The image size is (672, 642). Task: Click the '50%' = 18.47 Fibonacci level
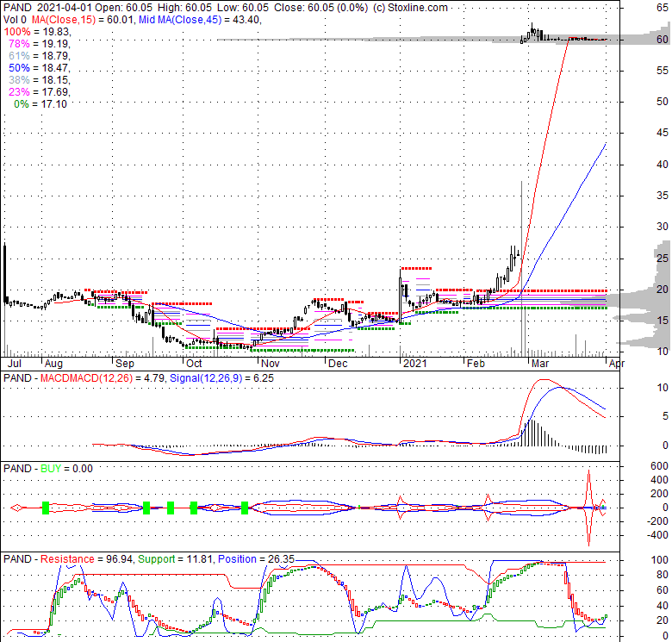point(40,68)
